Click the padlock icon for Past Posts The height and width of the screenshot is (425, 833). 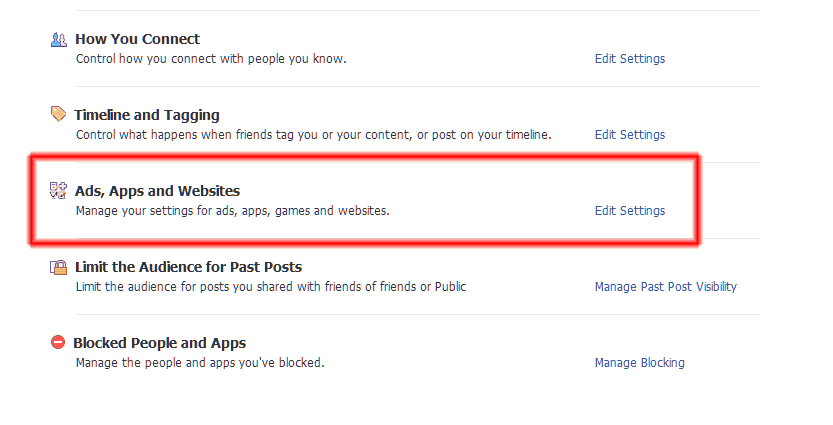(58, 267)
